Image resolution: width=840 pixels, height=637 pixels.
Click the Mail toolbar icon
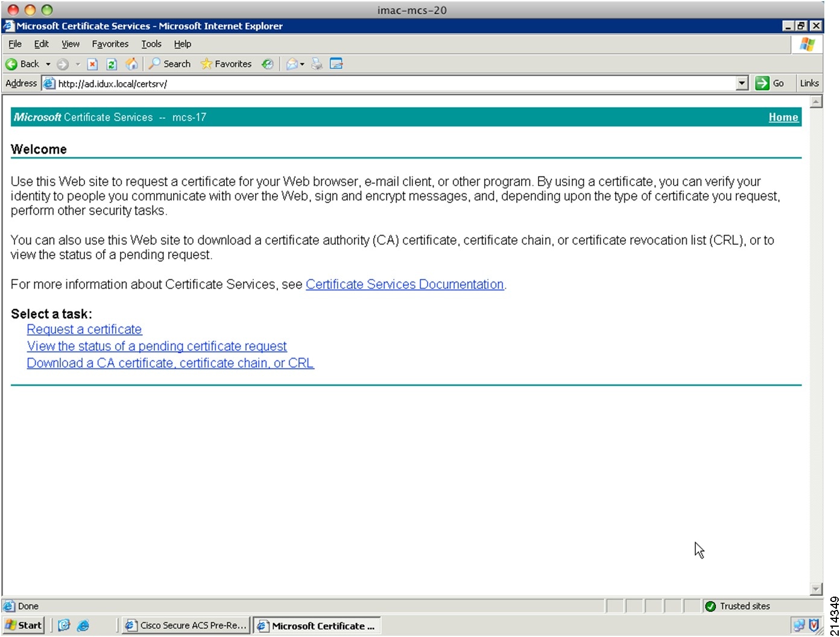[292, 64]
